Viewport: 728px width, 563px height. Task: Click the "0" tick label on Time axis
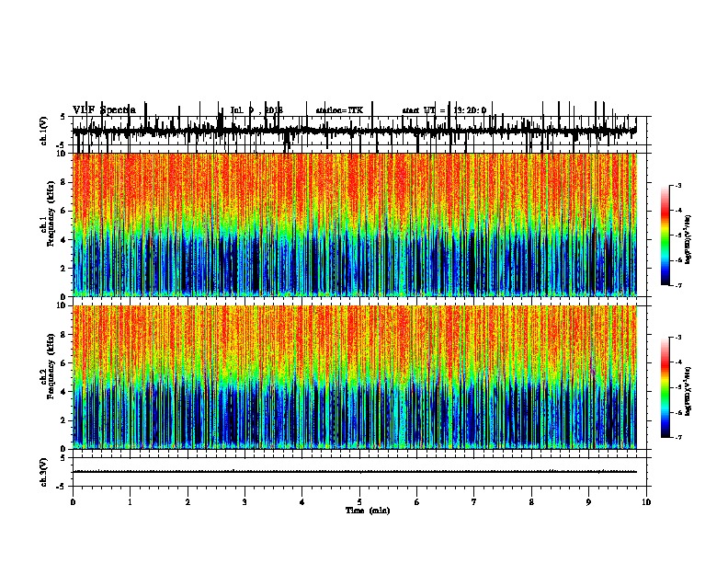73,502
